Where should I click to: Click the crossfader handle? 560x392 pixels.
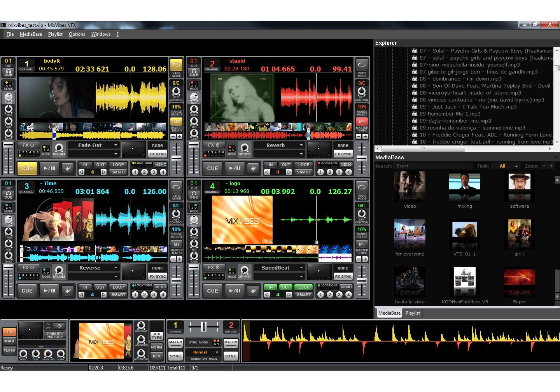(203, 327)
